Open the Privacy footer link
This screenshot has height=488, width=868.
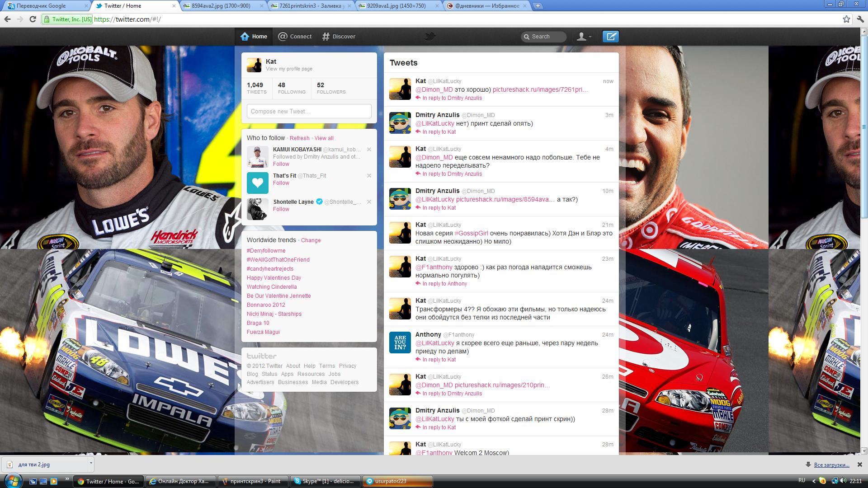pos(348,366)
